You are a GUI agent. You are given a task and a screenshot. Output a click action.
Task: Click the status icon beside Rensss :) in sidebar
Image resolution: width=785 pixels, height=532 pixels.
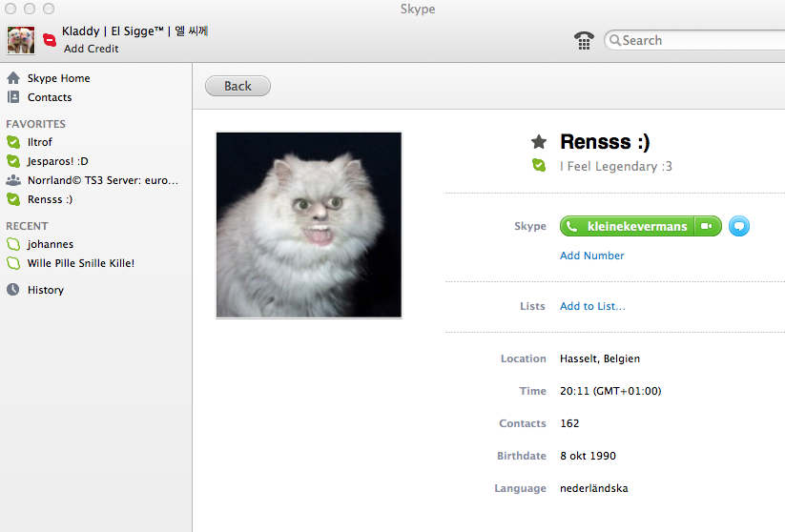[13, 199]
